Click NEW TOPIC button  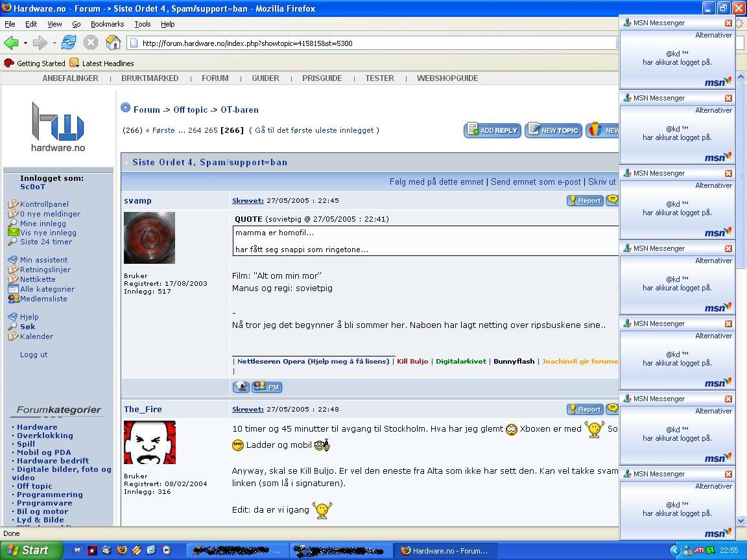coord(554,130)
